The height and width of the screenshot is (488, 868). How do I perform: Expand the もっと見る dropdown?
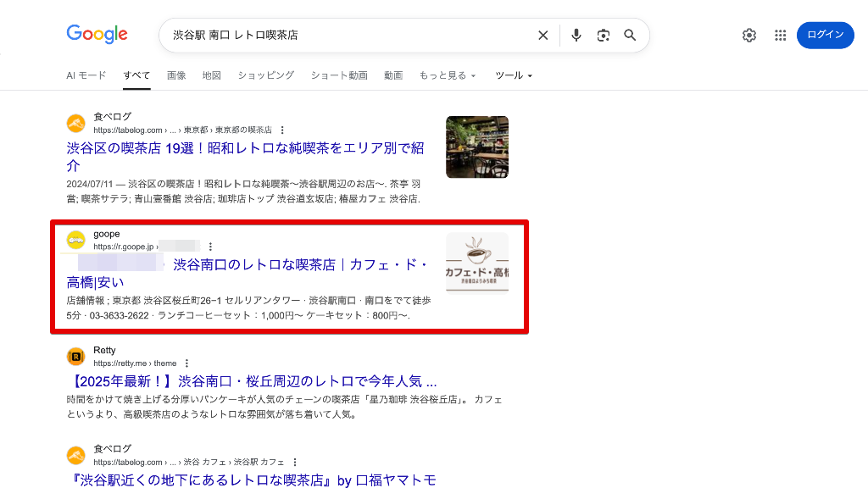click(x=448, y=75)
